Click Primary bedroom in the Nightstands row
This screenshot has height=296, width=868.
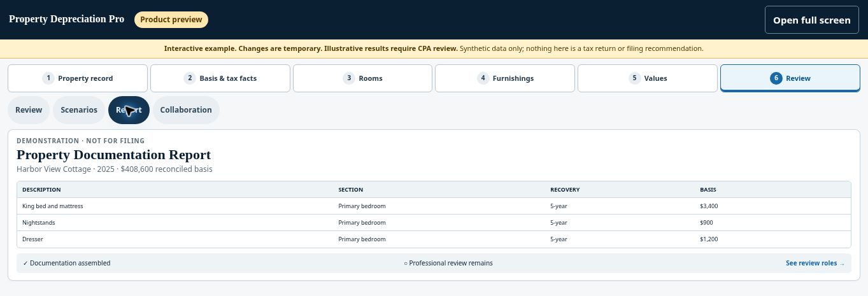[362, 223]
